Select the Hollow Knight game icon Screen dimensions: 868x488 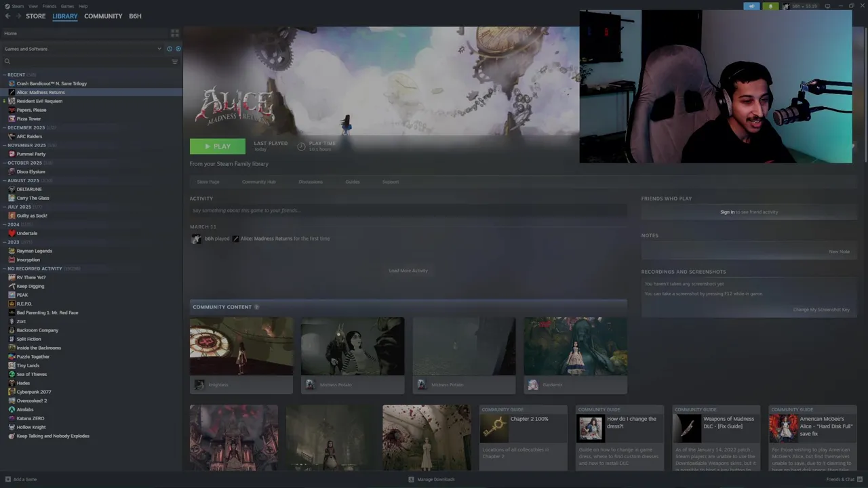point(12,427)
